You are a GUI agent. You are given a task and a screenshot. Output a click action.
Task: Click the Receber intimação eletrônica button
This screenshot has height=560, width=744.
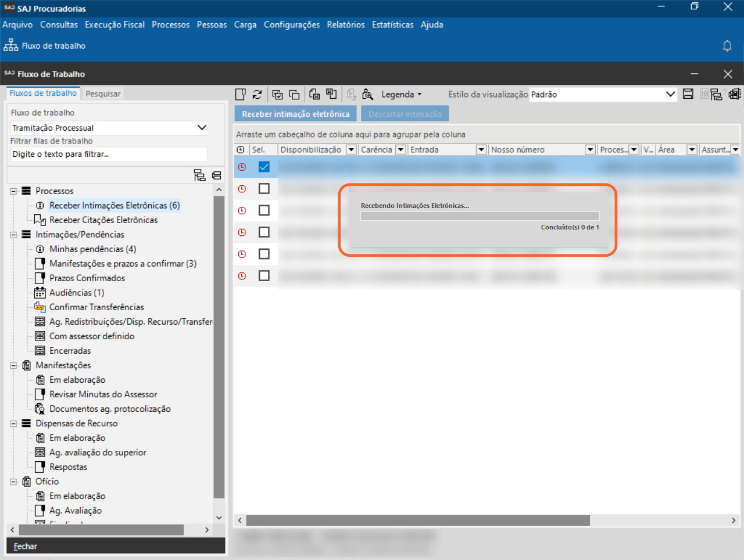[295, 114]
